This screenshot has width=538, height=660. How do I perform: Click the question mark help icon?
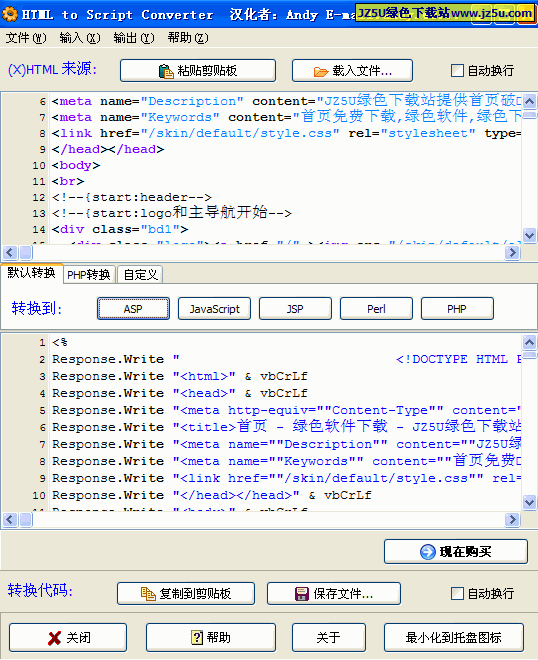pyautogui.click(x=197, y=638)
